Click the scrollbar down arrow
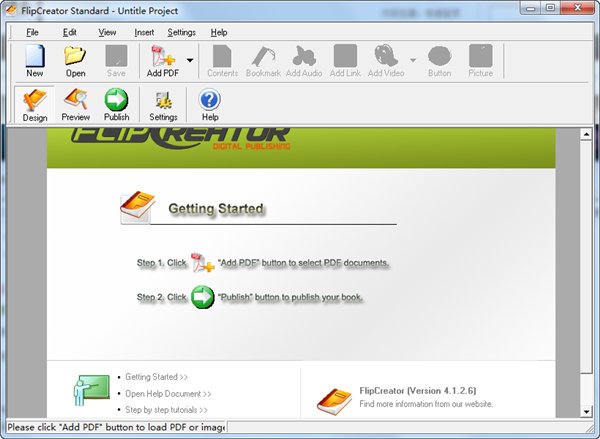 [586, 412]
